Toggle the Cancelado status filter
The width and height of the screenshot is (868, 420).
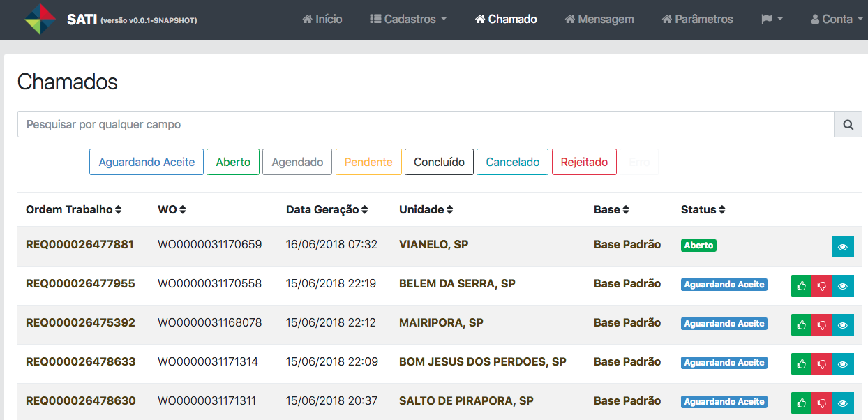pos(512,162)
